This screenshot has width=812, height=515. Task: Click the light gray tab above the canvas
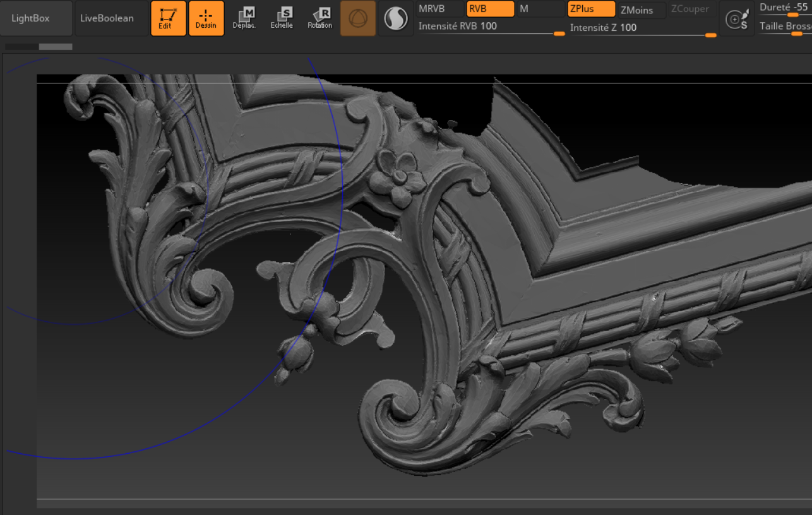pyautogui.click(x=56, y=47)
